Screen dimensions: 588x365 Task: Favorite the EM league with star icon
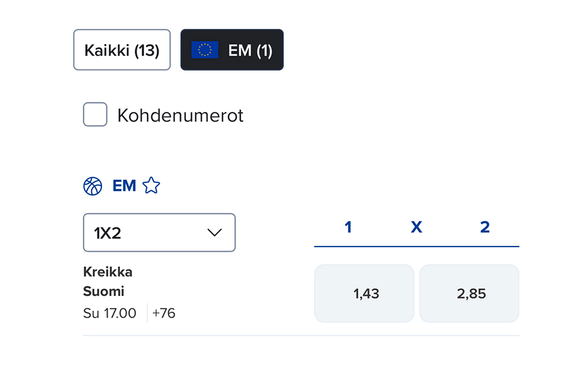(x=151, y=186)
